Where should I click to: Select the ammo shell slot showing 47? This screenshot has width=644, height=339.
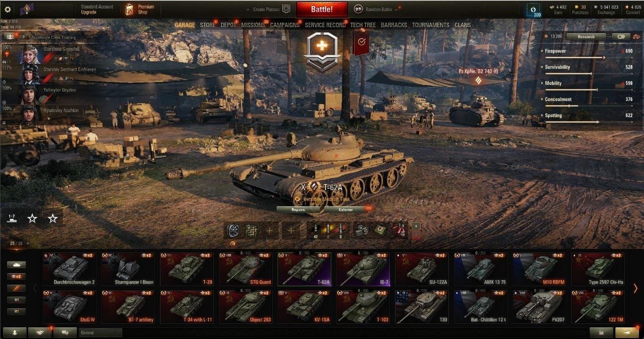(316, 230)
